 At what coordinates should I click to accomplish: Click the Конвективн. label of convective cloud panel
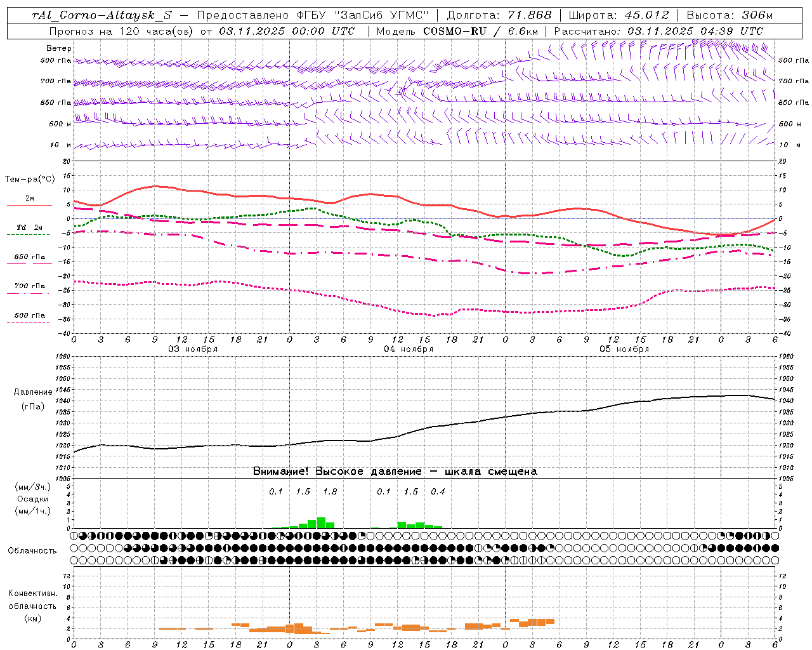(32, 594)
